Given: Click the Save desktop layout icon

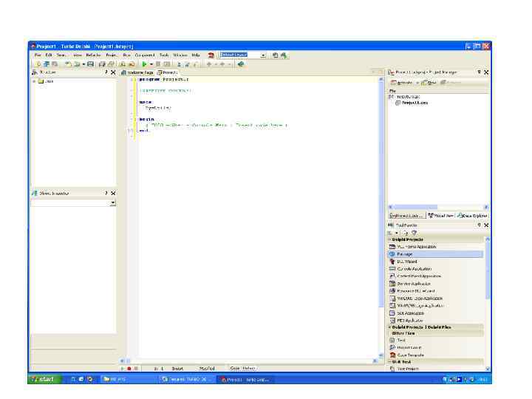Looking at the screenshot, I should (x=275, y=55).
